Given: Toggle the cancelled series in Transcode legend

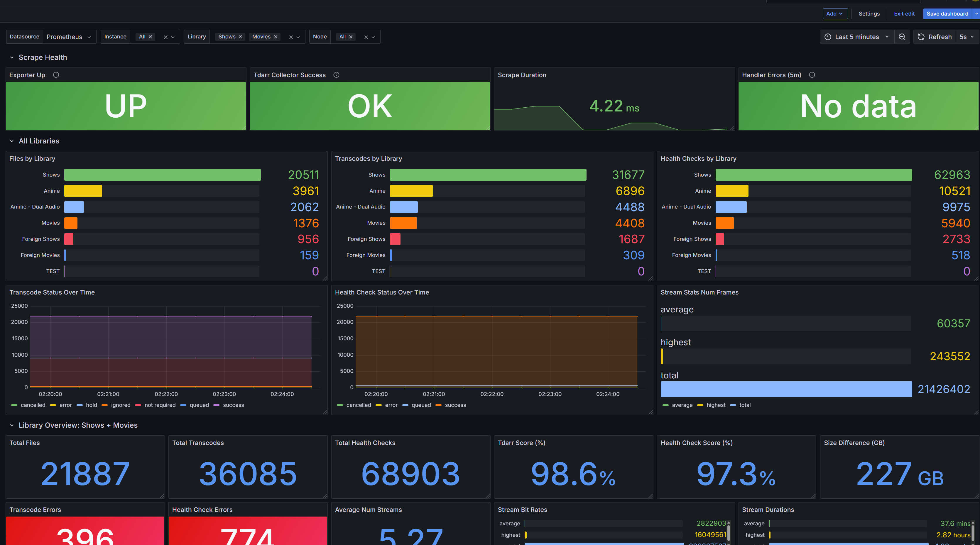Looking at the screenshot, I should pos(28,405).
